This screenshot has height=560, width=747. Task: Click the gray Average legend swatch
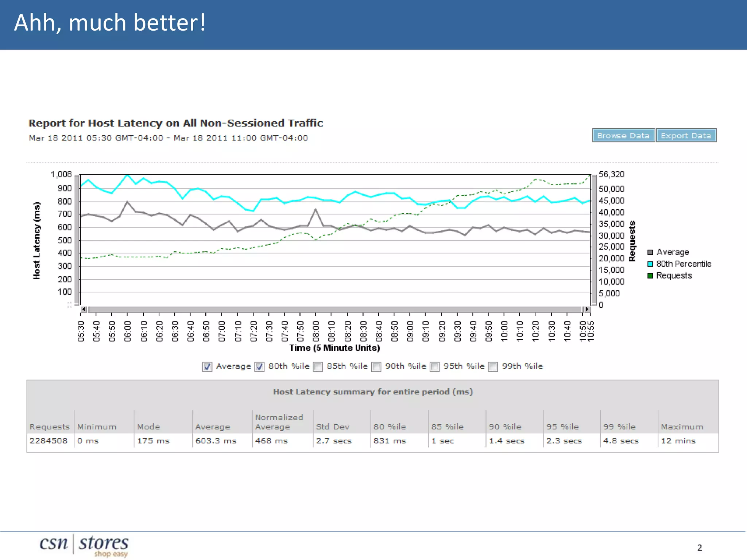coord(650,252)
